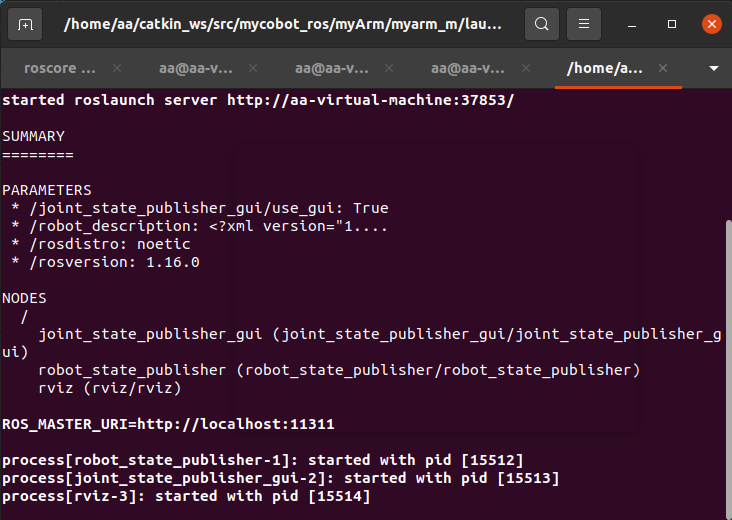This screenshot has width=732, height=520.
Task: Maximize the terminal window
Action: 672,24
